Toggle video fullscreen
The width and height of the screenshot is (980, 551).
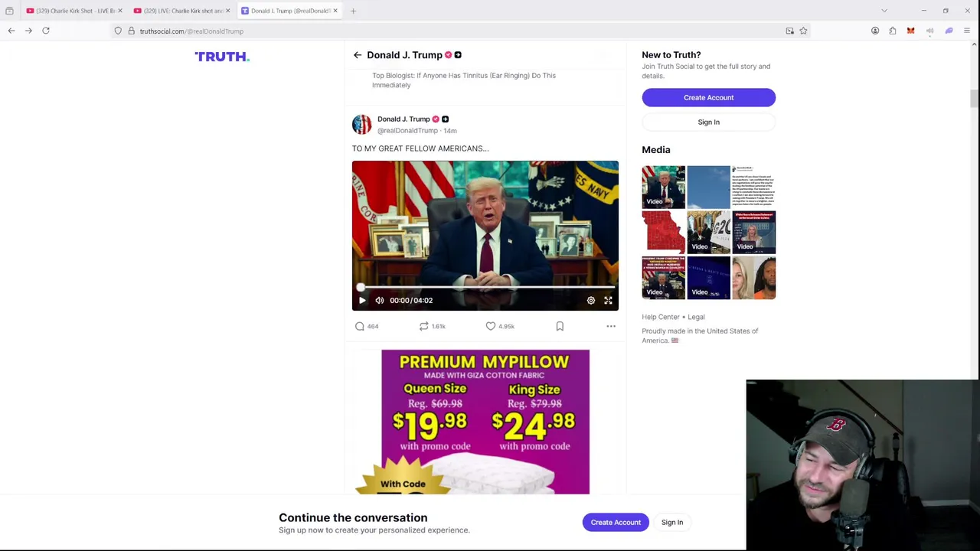pos(608,300)
